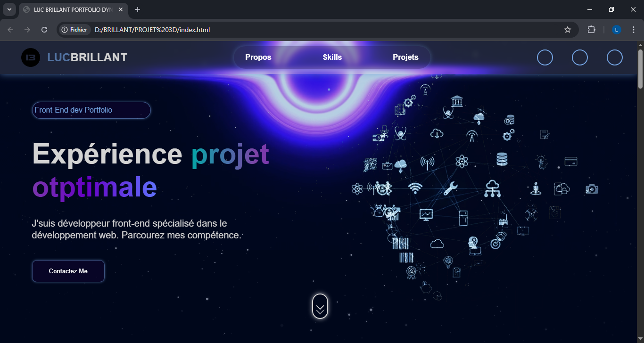Screen dimensions: 644x343
Task: Navigate to the Skills section
Action: tap(332, 57)
